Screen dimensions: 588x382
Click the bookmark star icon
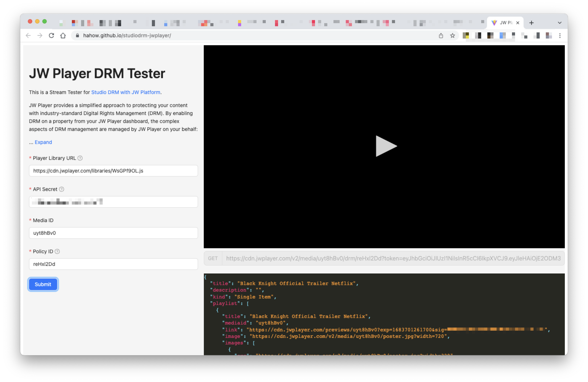(452, 35)
